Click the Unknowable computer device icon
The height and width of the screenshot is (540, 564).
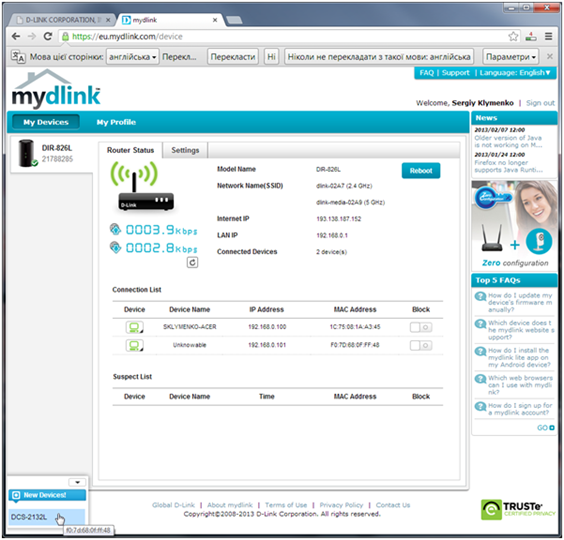coord(134,345)
